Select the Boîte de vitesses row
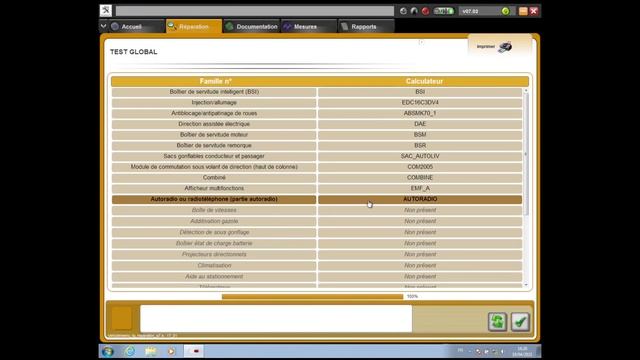The image size is (640, 360). click(214, 210)
